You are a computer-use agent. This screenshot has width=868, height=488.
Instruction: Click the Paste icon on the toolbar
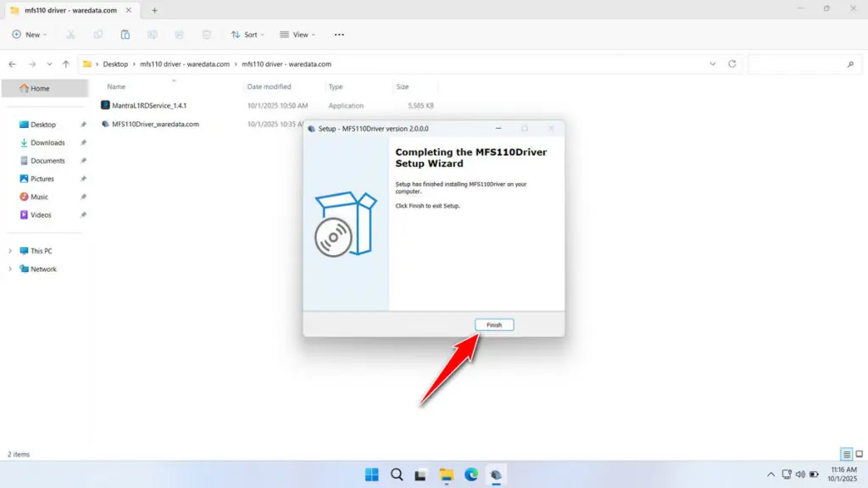[x=125, y=35]
